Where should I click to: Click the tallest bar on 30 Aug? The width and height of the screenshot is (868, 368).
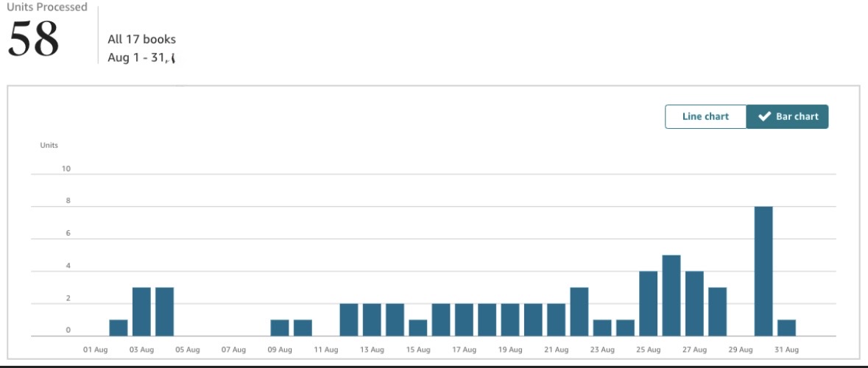click(x=763, y=271)
